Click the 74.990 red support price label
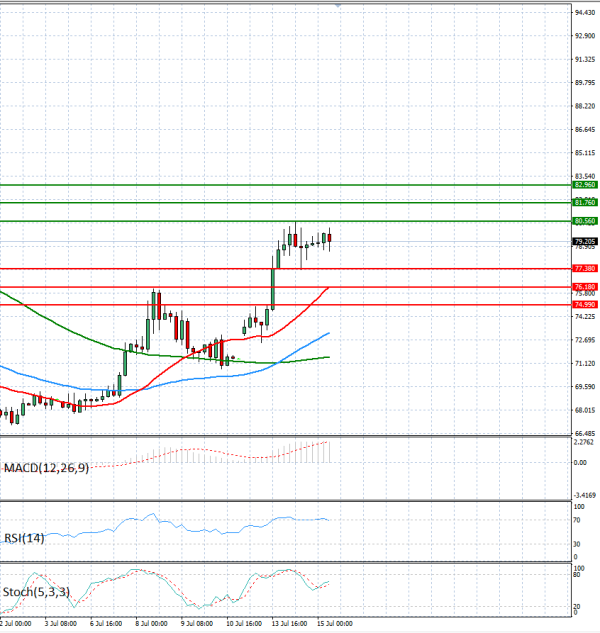Viewport: 600px width, 633px height. click(x=585, y=305)
